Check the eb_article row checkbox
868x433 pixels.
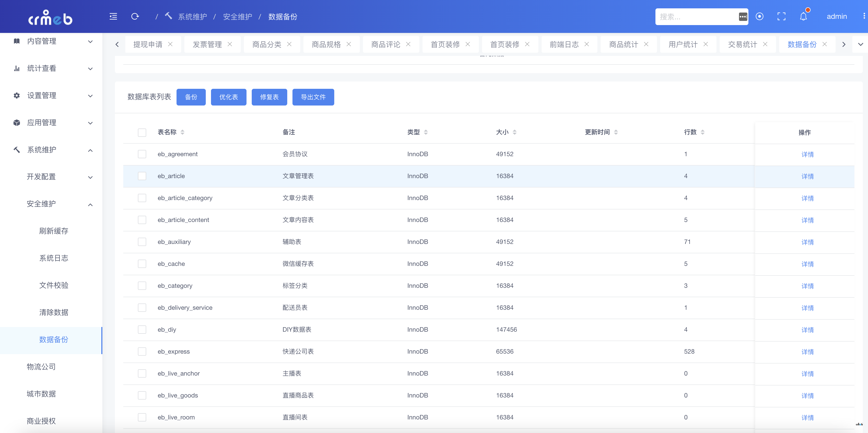tap(142, 176)
